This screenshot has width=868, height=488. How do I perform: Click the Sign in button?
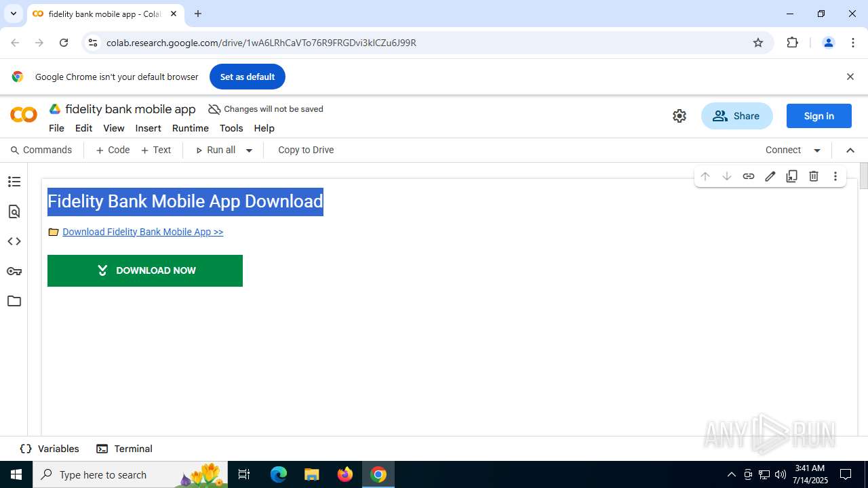pos(818,116)
